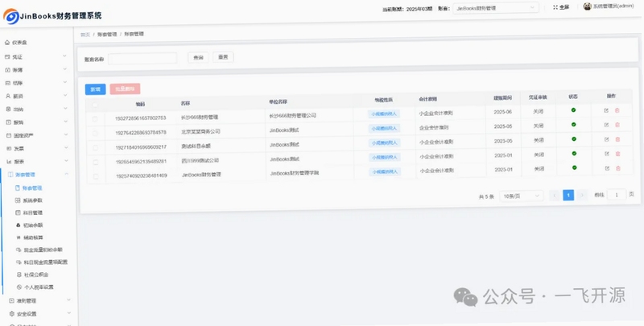Expand the 凭证 sidebar menu
Viewport: 644px width, 326px height.
coord(36,56)
